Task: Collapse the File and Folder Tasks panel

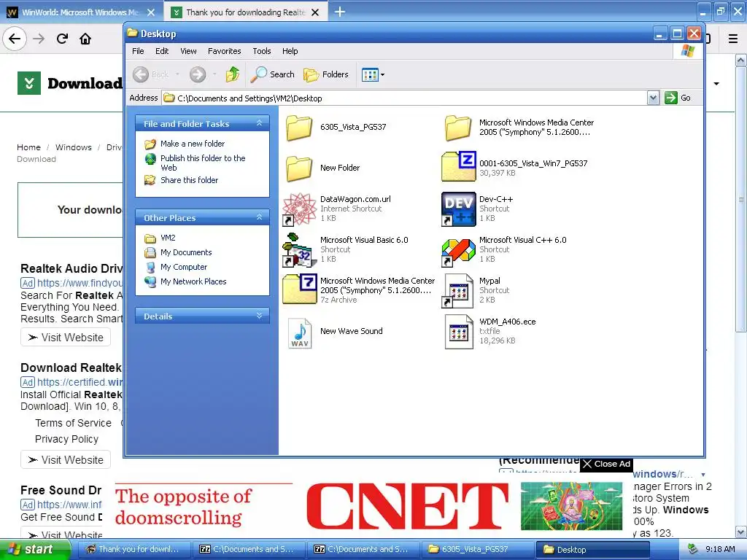Action: [259, 123]
